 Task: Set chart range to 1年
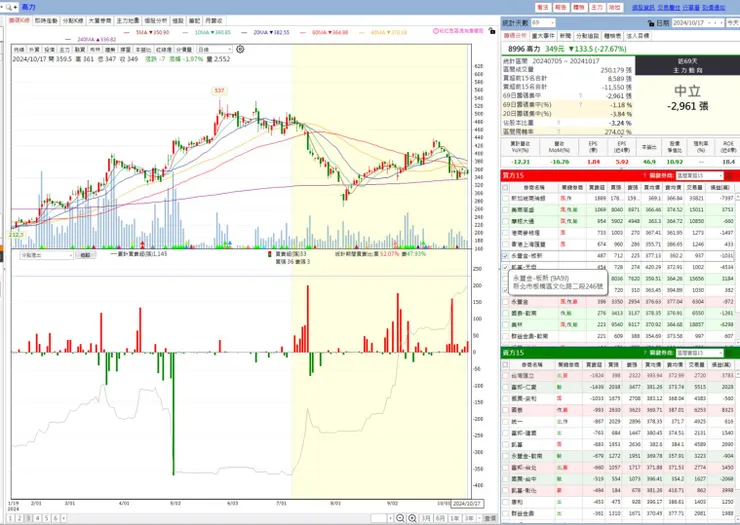point(454,518)
